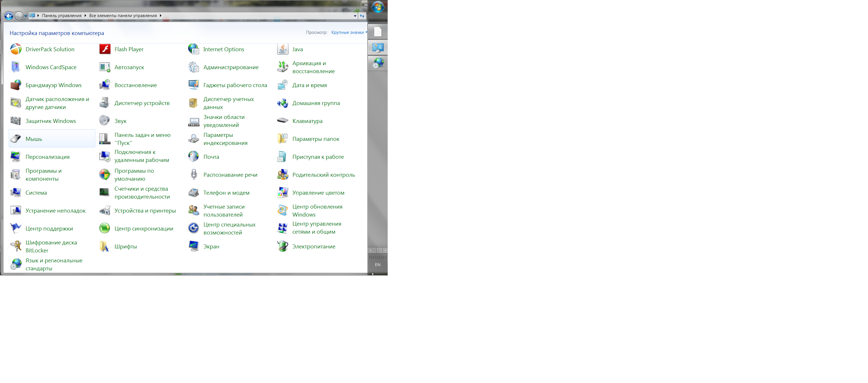Click the Брандмауэр Windows brick wall icon

pyautogui.click(x=16, y=85)
